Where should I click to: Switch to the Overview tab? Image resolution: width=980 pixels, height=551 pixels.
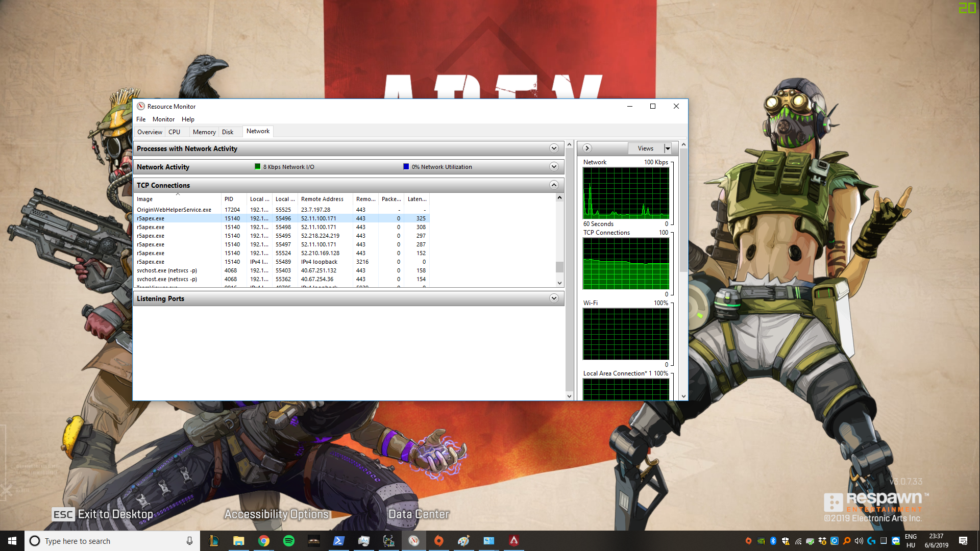pos(150,132)
